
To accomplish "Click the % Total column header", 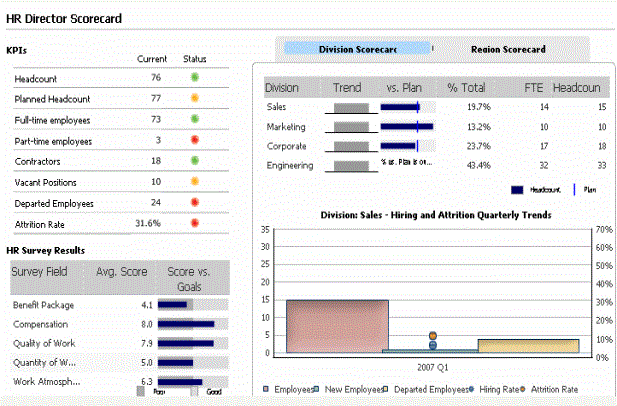I will coord(466,88).
